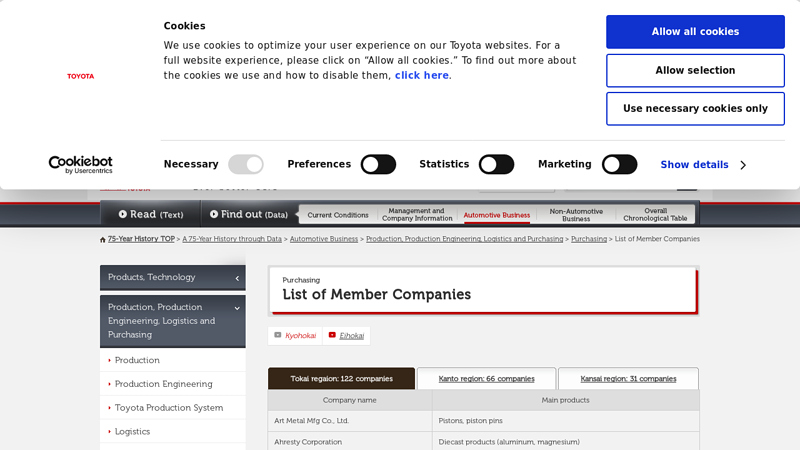Screen dimensions: 800x450
Task: Click the home icon in breadcrumb
Action: click(x=103, y=240)
